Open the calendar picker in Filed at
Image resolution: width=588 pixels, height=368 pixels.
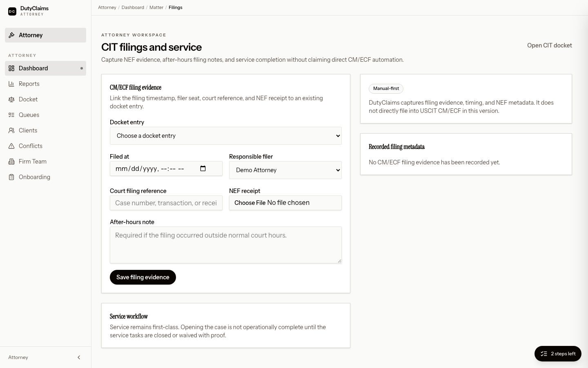(x=203, y=168)
